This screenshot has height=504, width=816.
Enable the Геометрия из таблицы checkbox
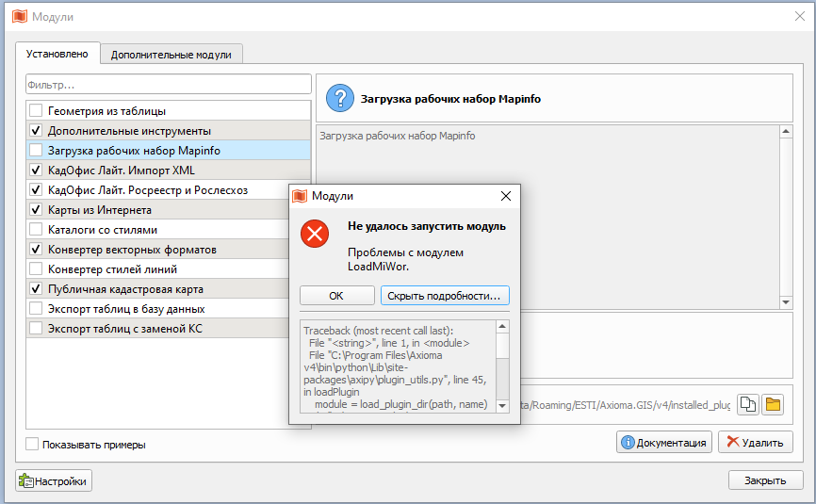pos(36,110)
